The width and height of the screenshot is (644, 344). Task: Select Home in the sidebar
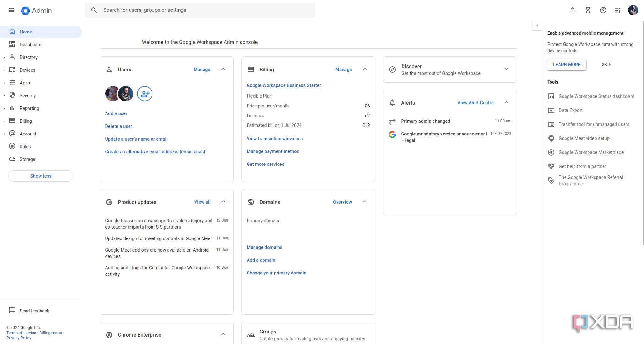click(x=41, y=32)
